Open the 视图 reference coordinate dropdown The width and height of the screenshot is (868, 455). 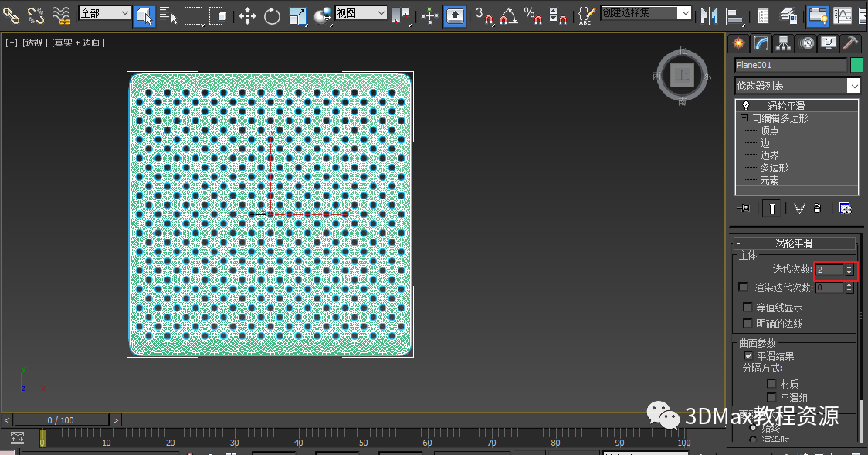(x=361, y=12)
